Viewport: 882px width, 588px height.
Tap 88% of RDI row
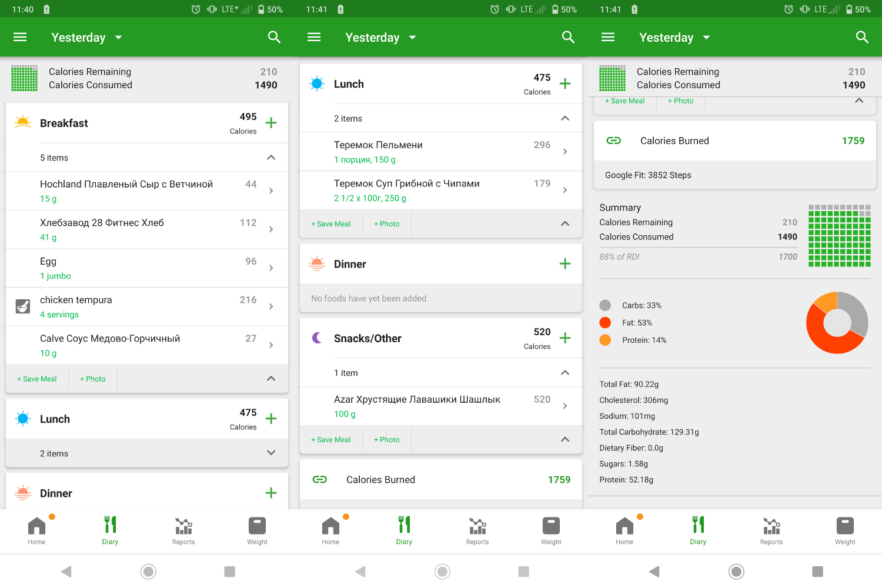coord(698,256)
